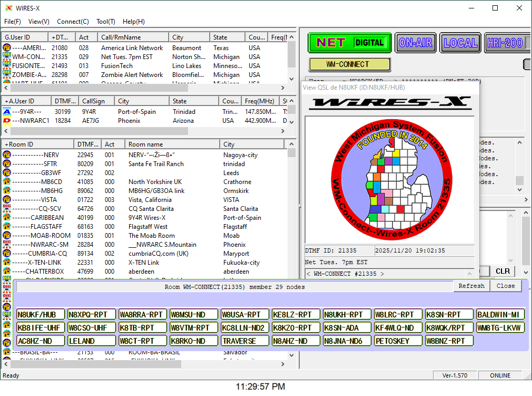The height and width of the screenshot is (396, 532).
Task: Click the house icon for MB6CD room
Action: [x=7, y=182]
